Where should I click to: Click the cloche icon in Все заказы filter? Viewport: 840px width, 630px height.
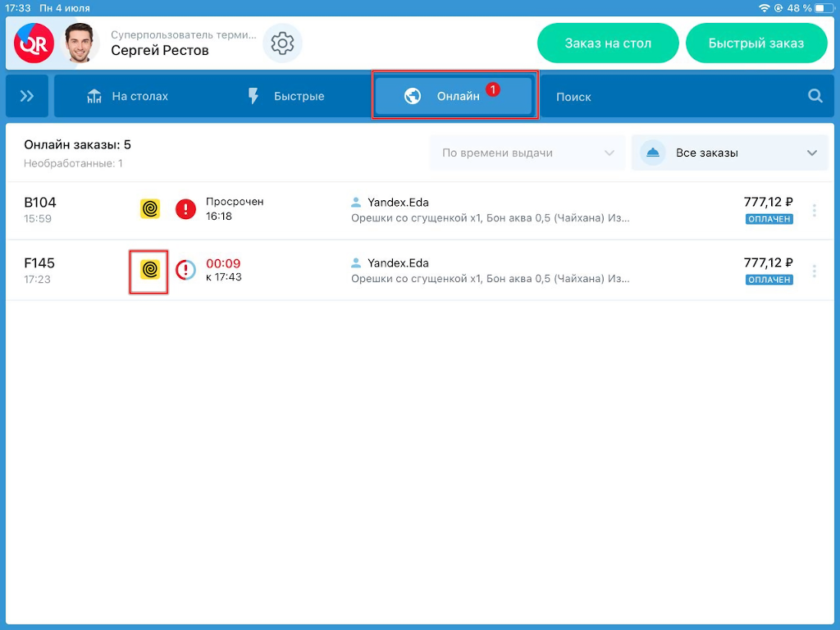(652, 153)
